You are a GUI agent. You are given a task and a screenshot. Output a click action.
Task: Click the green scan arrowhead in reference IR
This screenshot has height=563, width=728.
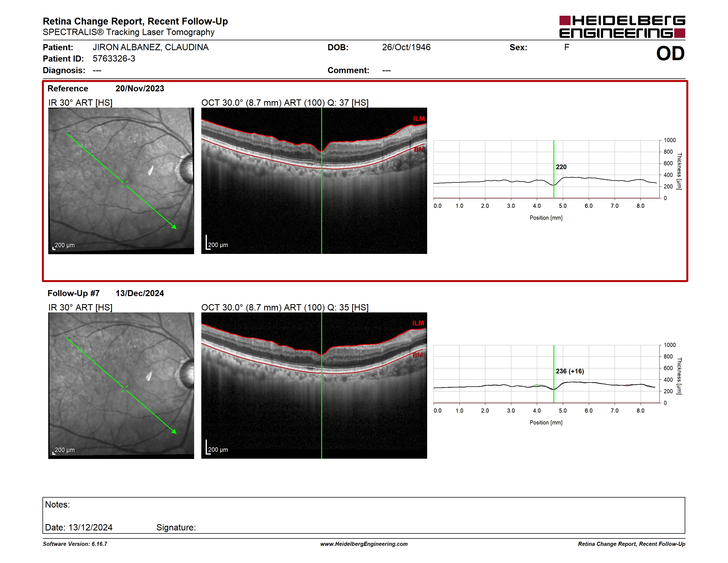tap(174, 227)
